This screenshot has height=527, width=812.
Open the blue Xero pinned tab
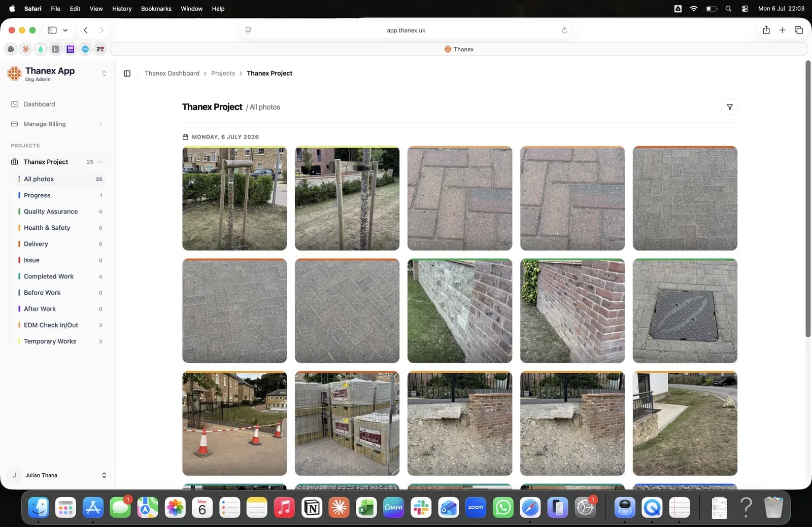(x=85, y=49)
